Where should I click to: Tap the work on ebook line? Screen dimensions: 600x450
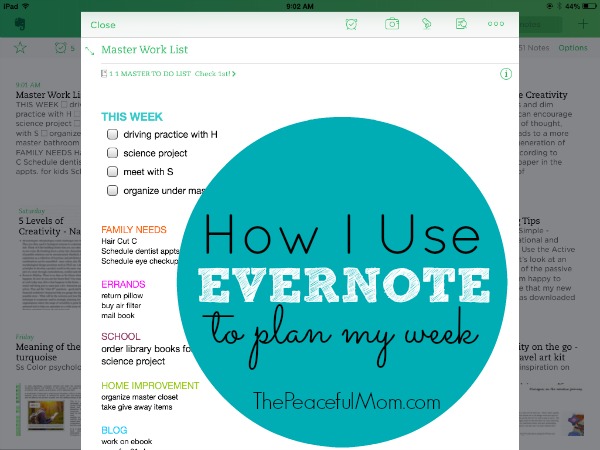click(127, 441)
